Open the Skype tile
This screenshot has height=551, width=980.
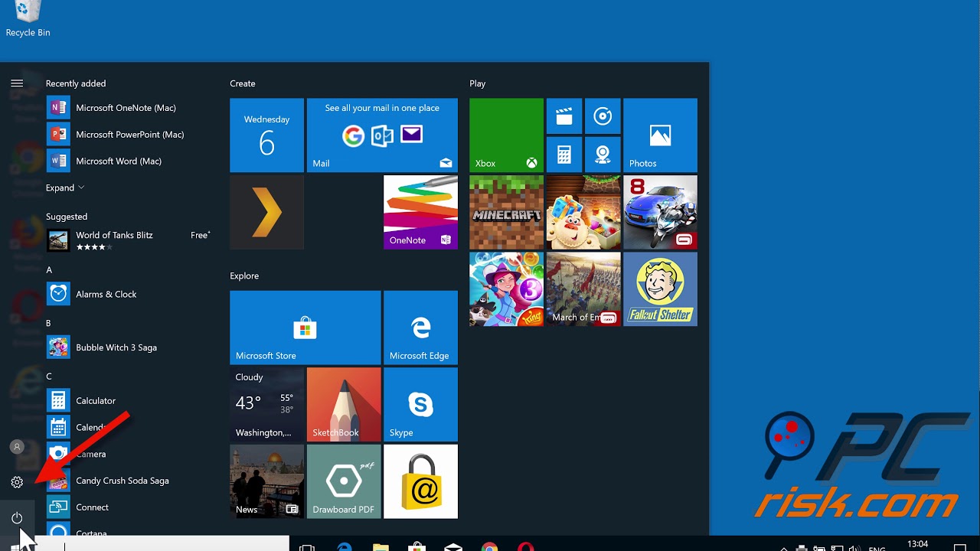420,405
